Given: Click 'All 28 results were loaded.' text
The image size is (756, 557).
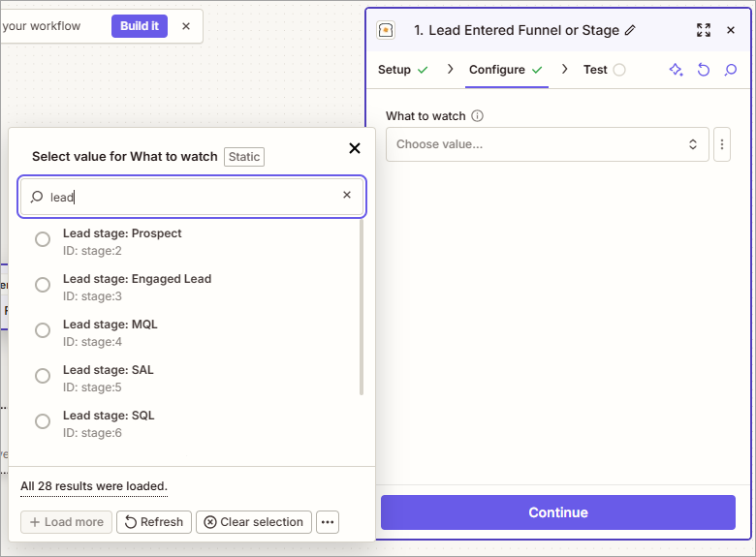Looking at the screenshot, I should point(94,486).
